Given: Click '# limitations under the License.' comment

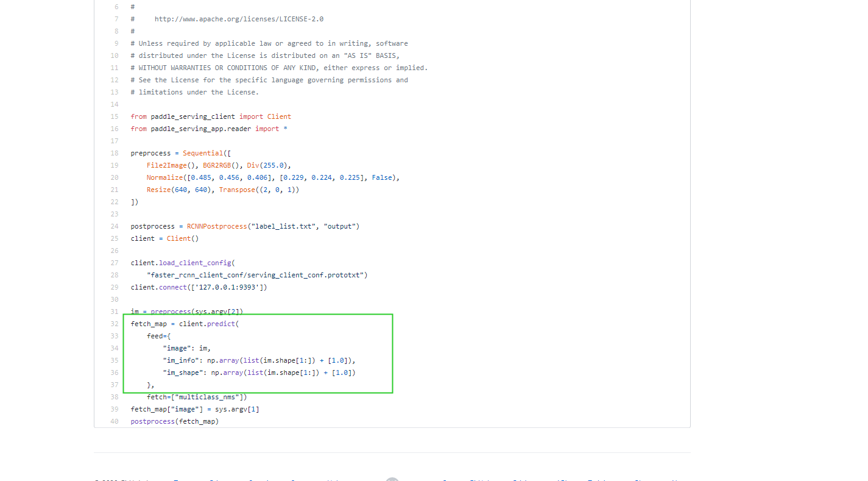Looking at the screenshot, I should point(195,92).
